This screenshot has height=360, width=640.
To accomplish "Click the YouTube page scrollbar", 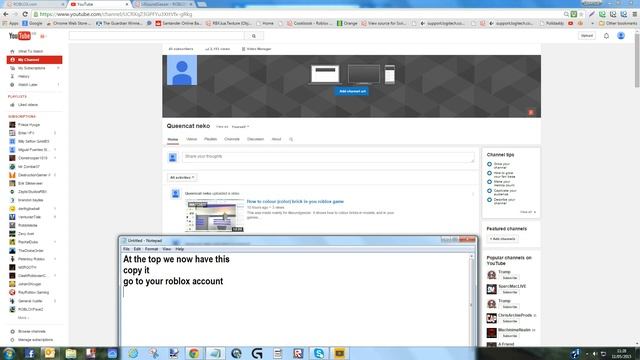I will 637,61.
